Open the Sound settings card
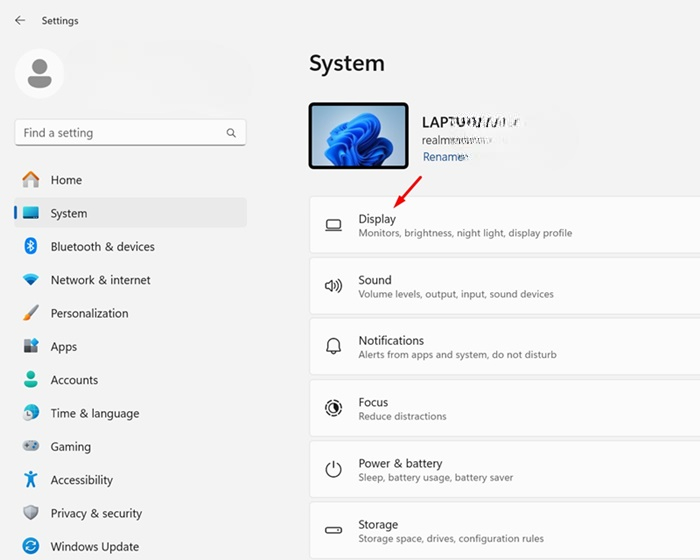700x560 pixels. pos(505,286)
